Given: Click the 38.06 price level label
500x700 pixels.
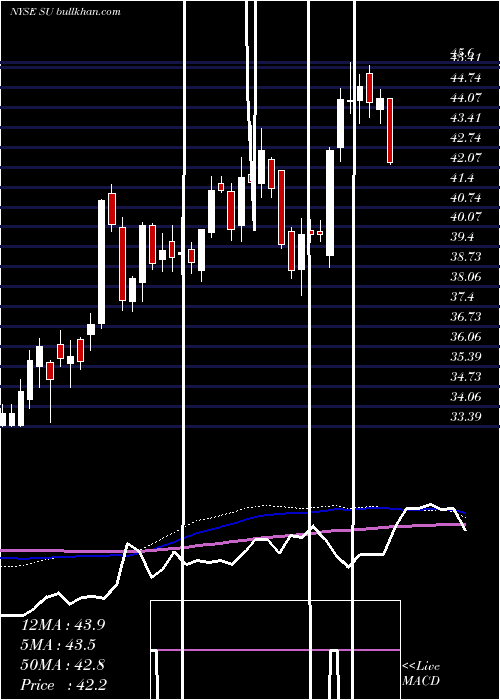Looking at the screenshot, I should pyautogui.click(x=466, y=277).
